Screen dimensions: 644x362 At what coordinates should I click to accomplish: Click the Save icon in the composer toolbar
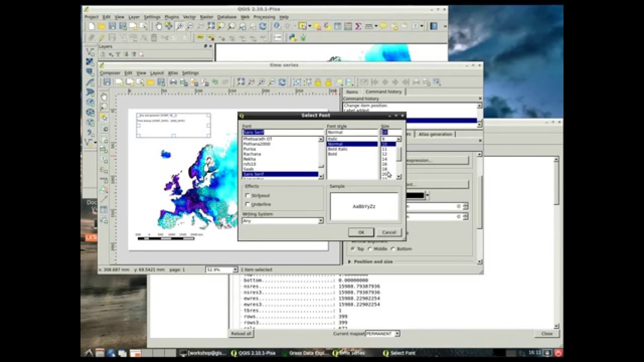click(107, 82)
